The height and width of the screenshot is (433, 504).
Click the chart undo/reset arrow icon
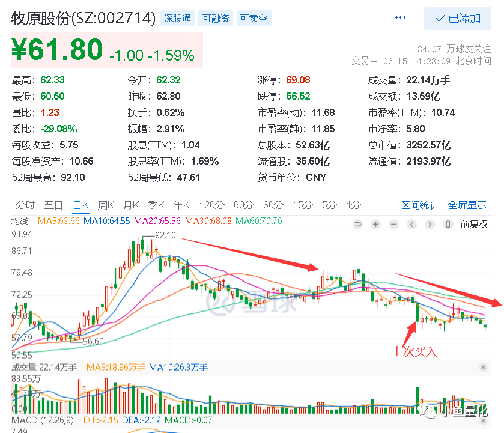click(358, 224)
